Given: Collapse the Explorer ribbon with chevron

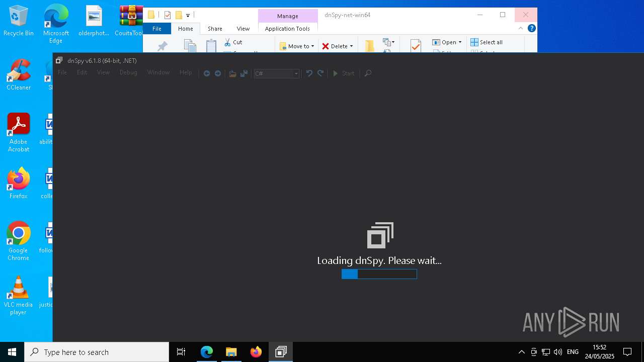Looking at the screenshot, I should 521,29.
